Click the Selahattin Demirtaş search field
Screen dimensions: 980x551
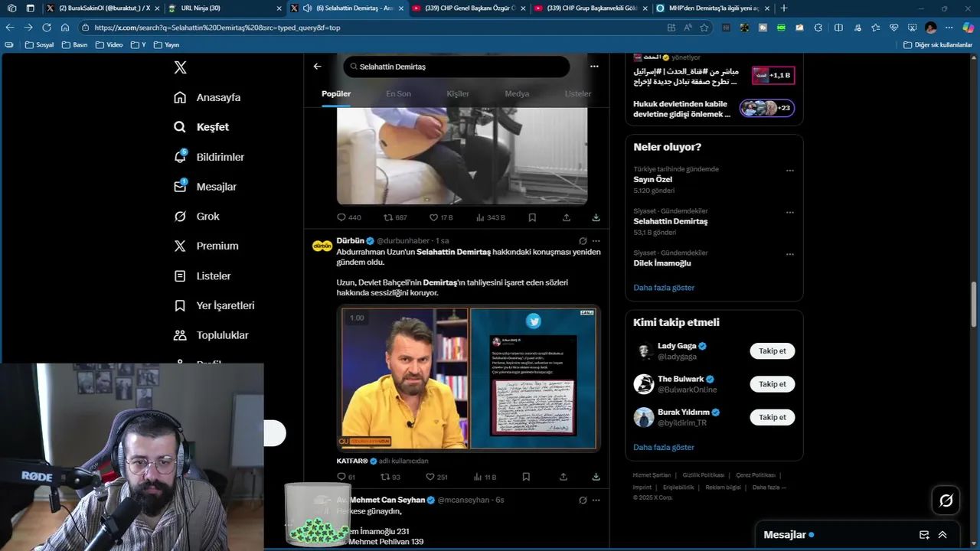coord(456,67)
